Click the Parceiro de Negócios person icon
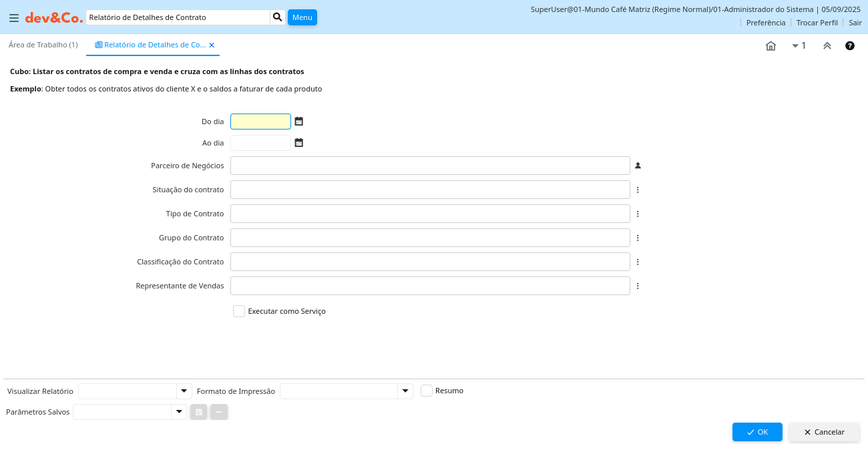Screen dimensions: 868x450 638,166
